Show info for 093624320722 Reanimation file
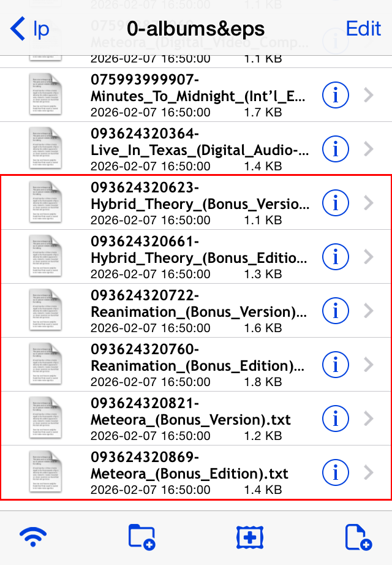The width and height of the screenshot is (392, 565). (x=336, y=311)
